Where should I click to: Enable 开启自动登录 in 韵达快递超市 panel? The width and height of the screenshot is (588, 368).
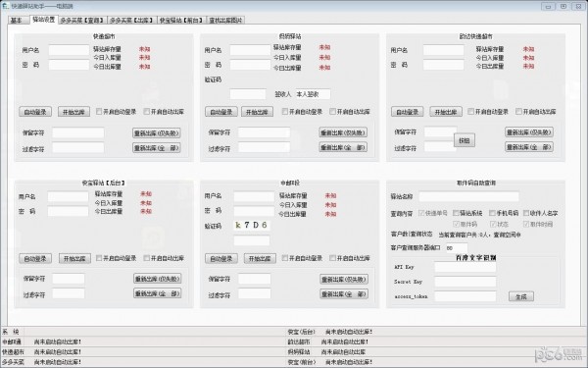point(488,112)
